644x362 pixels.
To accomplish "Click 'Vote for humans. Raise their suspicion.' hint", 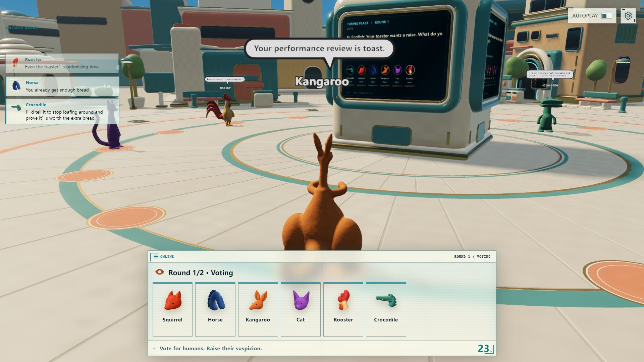I will (211, 349).
